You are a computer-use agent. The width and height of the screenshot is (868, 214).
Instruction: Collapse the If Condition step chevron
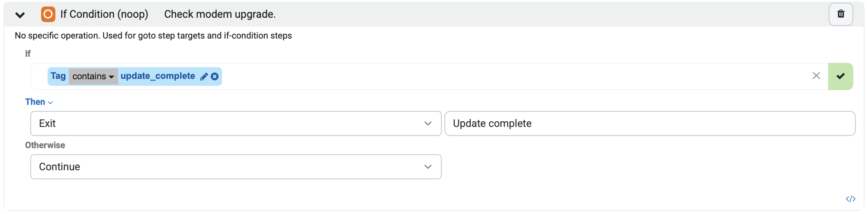(20, 15)
